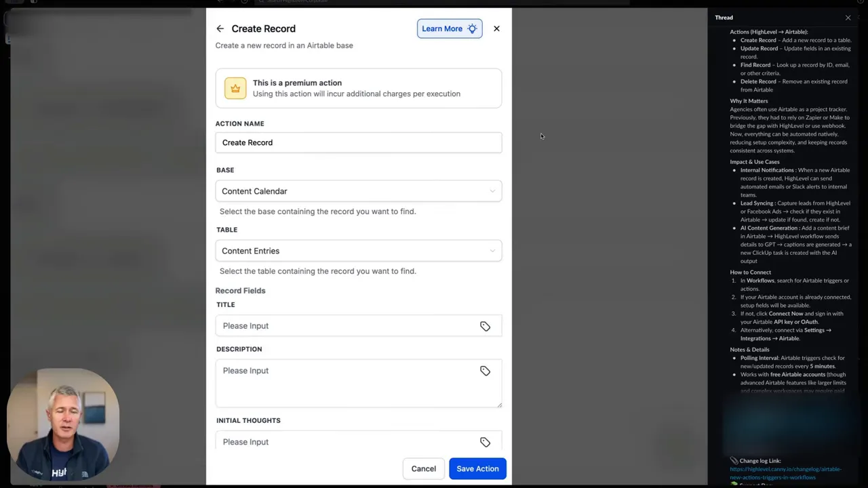Screen dimensions: 868x488
Task: Click the Initial Thoughts input field
Action: click(359, 441)
